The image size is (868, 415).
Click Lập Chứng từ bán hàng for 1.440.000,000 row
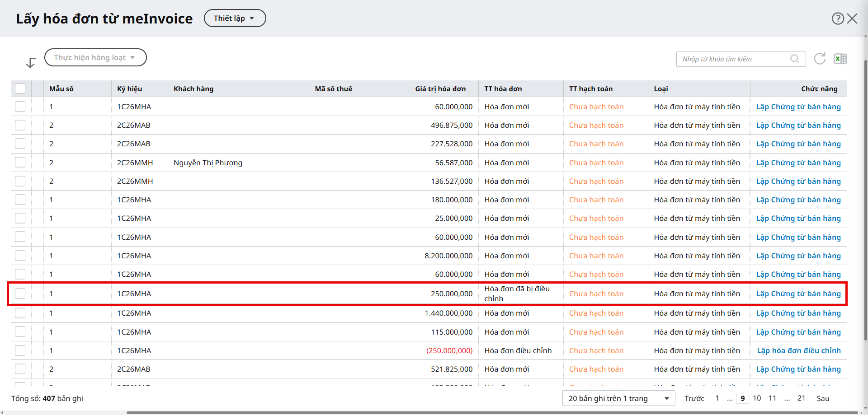click(x=798, y=313)
